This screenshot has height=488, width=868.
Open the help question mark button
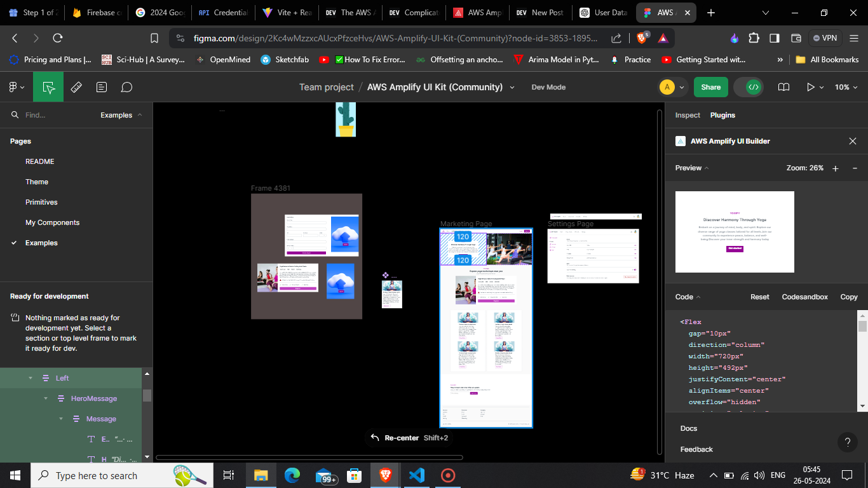coord(846,442)
